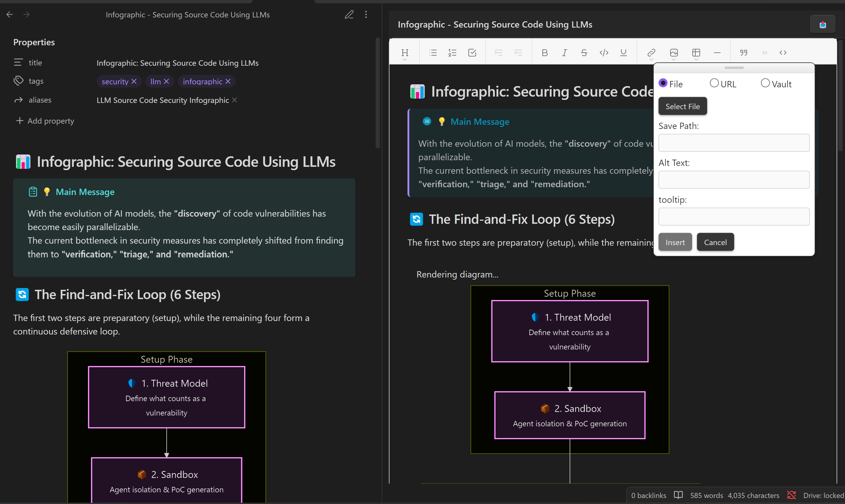The image size is (845, 504).
Task: Open the image insert dropdown
Action: pos(674,53)
